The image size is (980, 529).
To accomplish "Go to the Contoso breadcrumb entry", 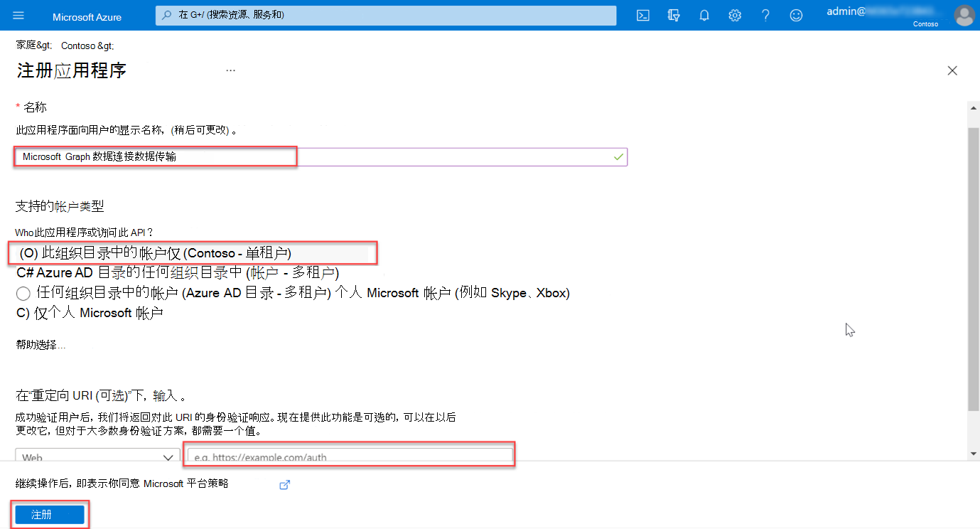I will tap(78, 45).
